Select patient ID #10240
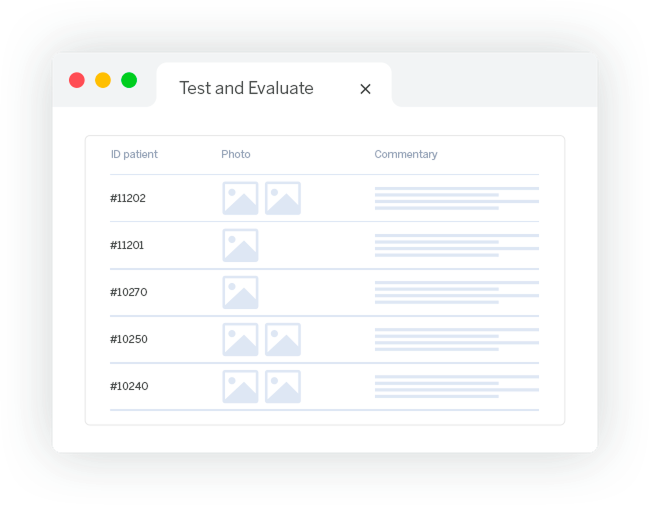Screen dimensions: 650x505 (128, 386)
